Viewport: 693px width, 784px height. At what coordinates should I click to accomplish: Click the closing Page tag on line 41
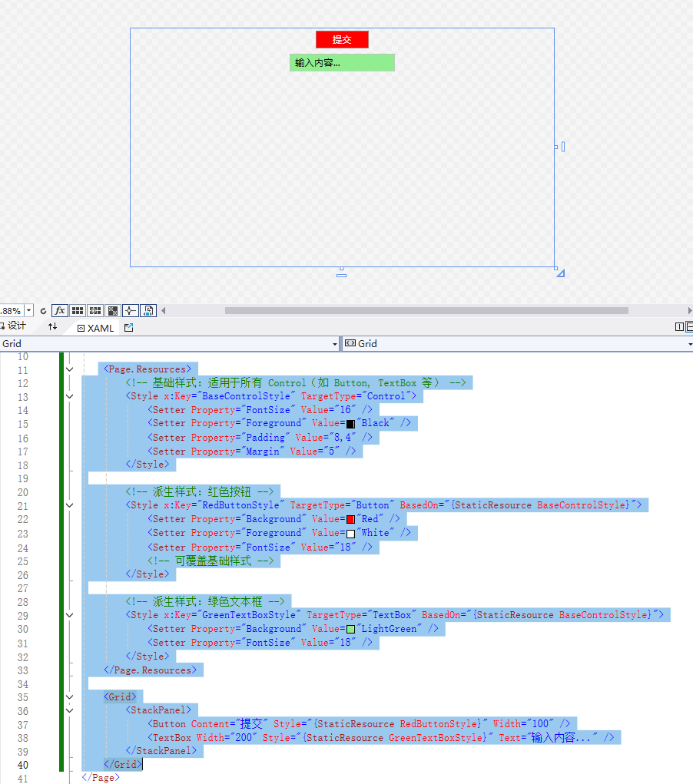click(101, 778)
